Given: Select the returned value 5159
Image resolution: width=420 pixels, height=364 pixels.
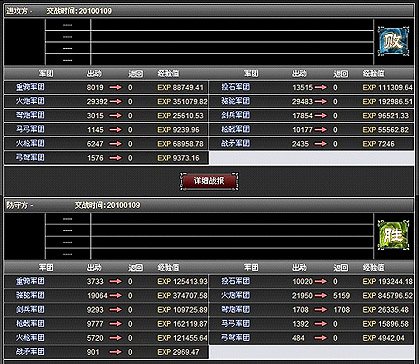Looking at the screenshot, I should coord(342,296).
